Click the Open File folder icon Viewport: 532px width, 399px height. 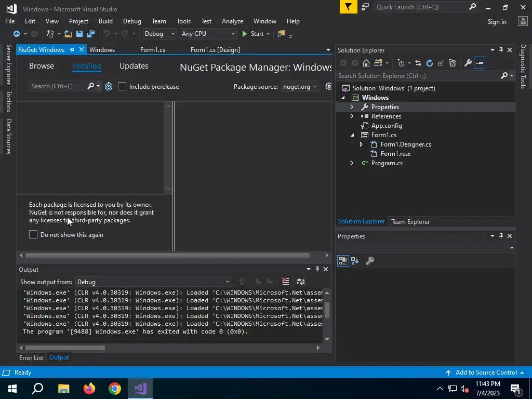68,34
